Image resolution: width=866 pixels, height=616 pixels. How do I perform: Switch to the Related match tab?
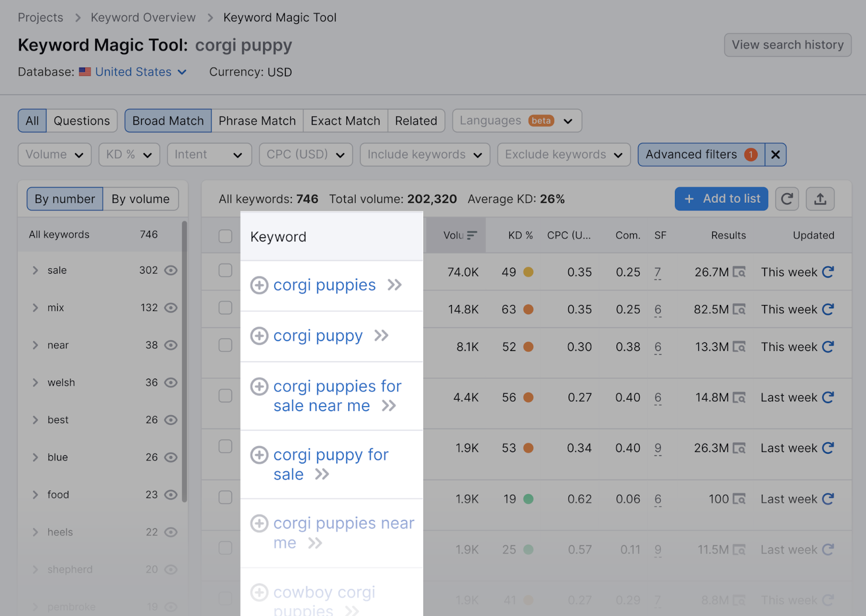pos(416,121)
